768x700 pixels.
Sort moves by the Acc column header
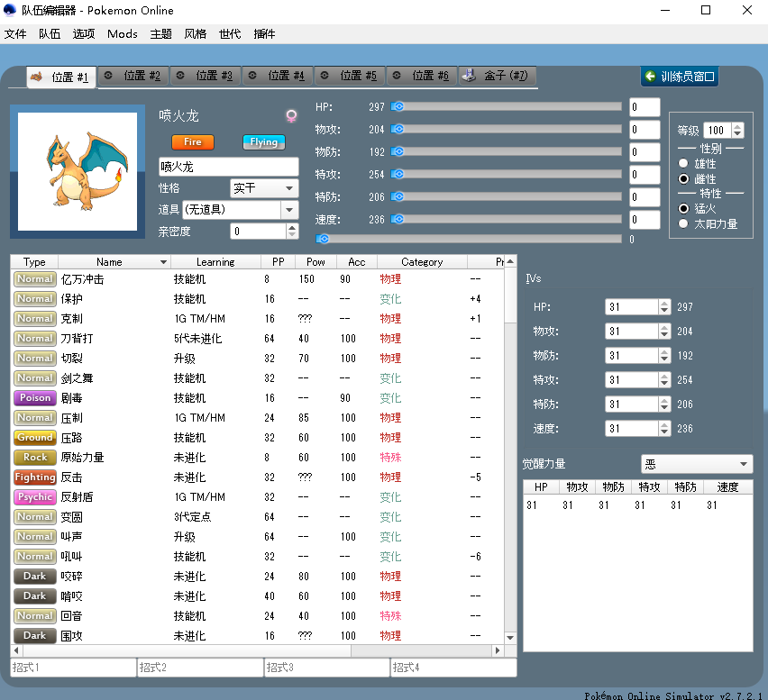click(357, 262)
